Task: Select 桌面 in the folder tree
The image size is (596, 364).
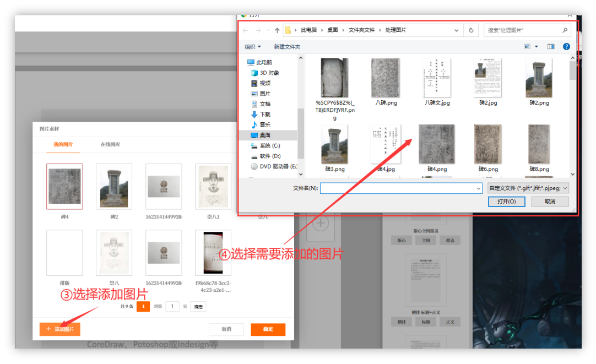Action: tap(268, 135)
